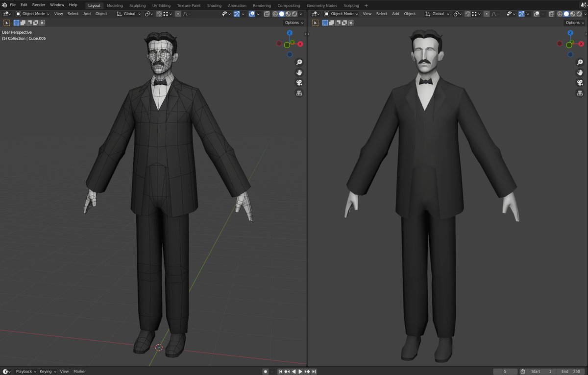The width and height of the screenshot is (588, 375).
Task: Open Global transform orientation dropdown in left viewport
Action: pyautogui.click(x=128, y=14)
